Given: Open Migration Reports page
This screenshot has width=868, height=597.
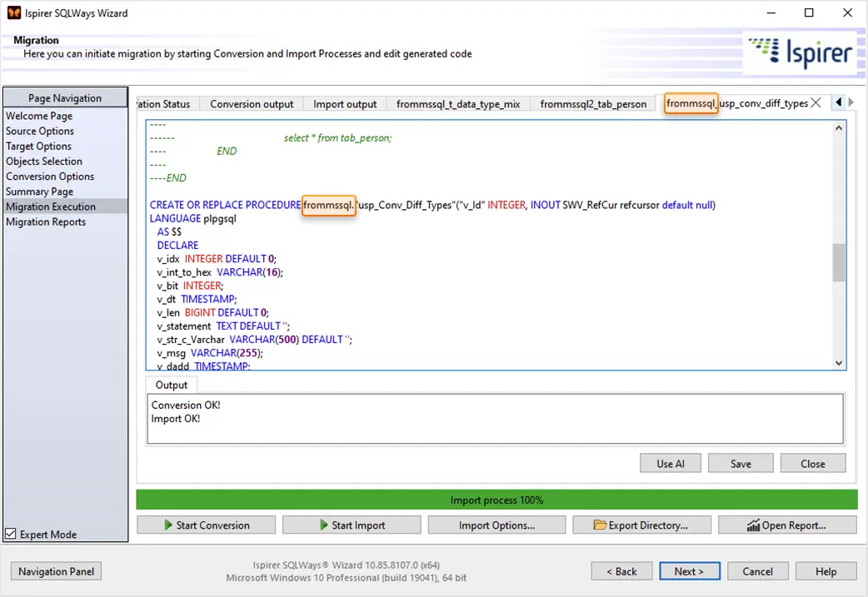Looking at the screenshot, I should 46,221.
